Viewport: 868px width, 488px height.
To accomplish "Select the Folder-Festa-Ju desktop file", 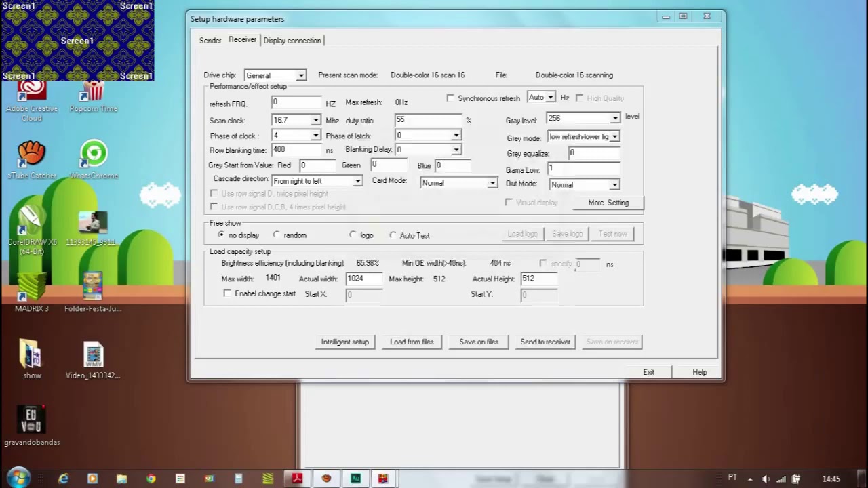I will (x=93, y=293).
